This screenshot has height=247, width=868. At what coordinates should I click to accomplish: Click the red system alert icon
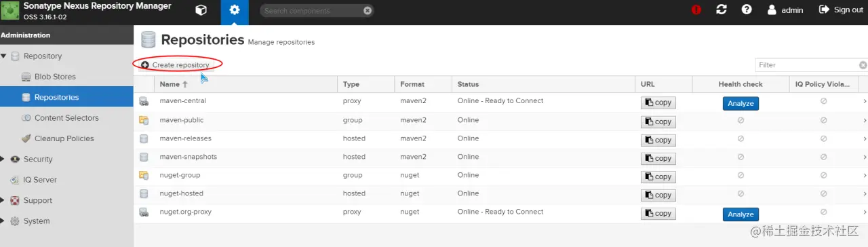[x=696, y=10]
